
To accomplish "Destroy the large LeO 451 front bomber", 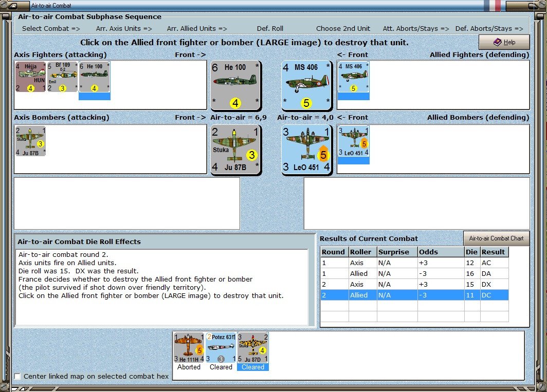I will pyautogui.click(x=306, y=150).
